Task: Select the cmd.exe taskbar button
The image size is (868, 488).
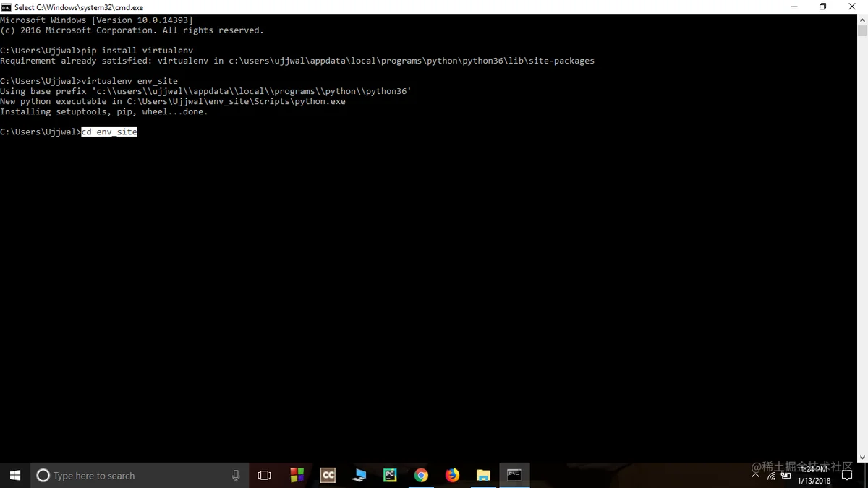Action: [x=514, y=475]
